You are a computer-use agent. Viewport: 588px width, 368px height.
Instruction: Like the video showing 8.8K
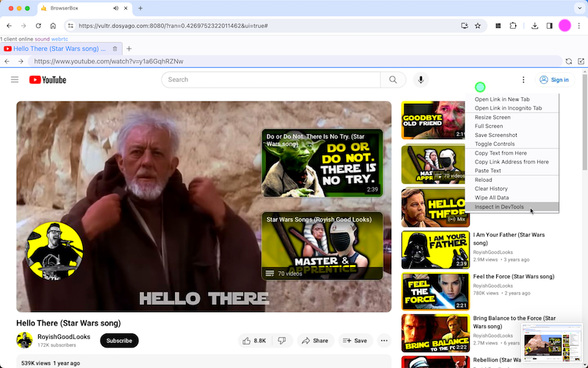point(256,341)
